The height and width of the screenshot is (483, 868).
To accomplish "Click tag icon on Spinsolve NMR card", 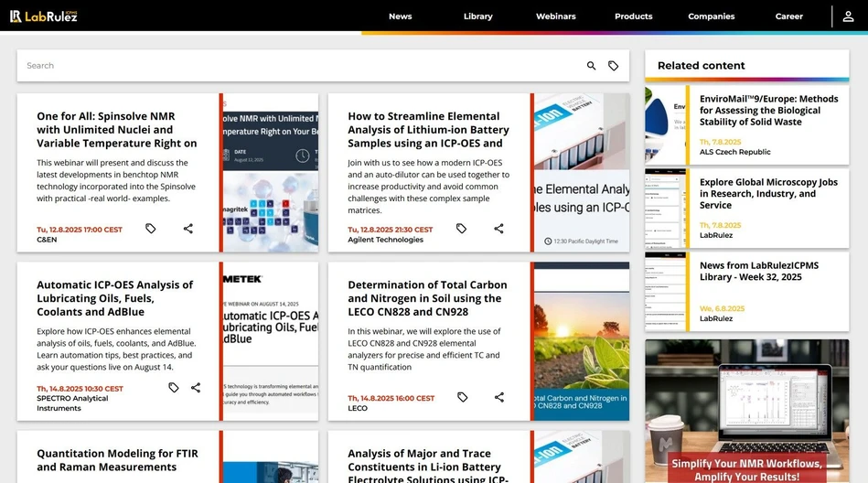I will coord(151,229).
